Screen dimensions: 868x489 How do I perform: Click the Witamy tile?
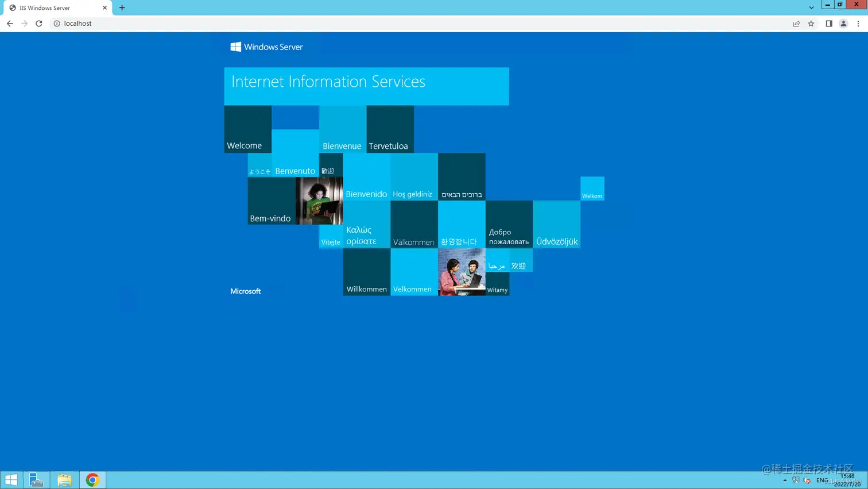498,284
